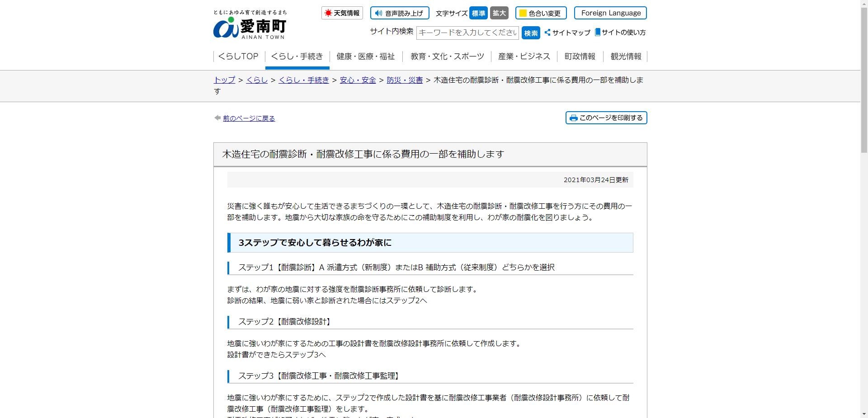The image size is (868, 418).
Task: Select 標準 standard text size
Action: pos(478,13)
